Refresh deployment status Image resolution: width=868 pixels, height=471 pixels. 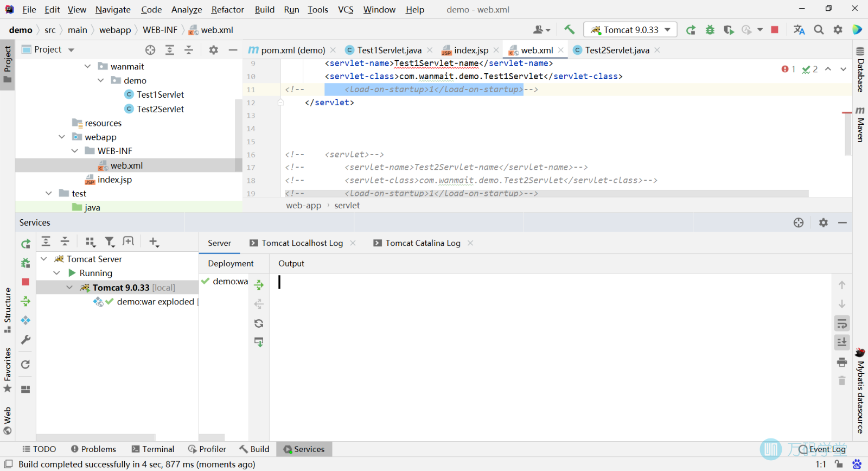(x=259, y=323)
